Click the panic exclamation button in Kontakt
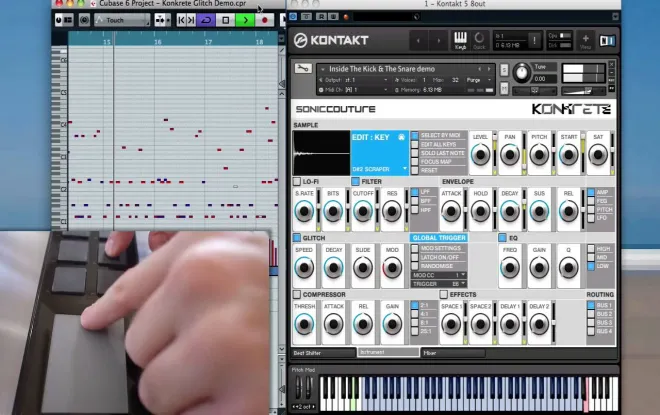The image size is (660, 415). [x=535, y=40]
